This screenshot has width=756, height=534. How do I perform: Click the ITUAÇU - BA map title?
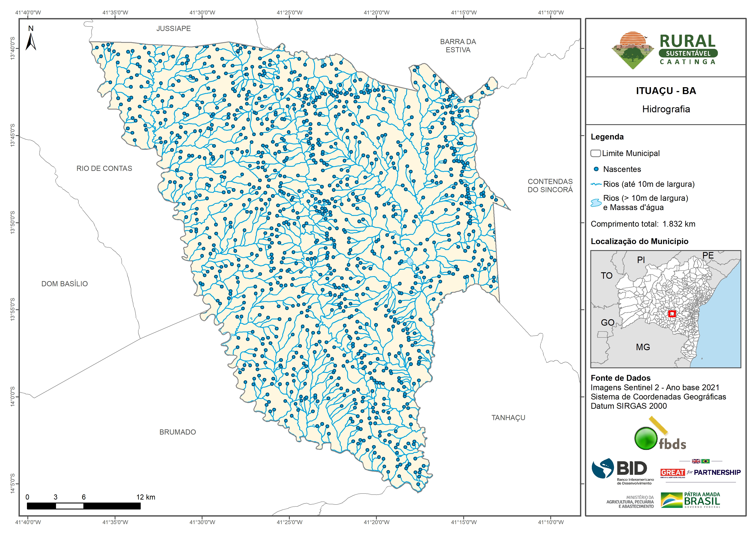click(666, 91)
